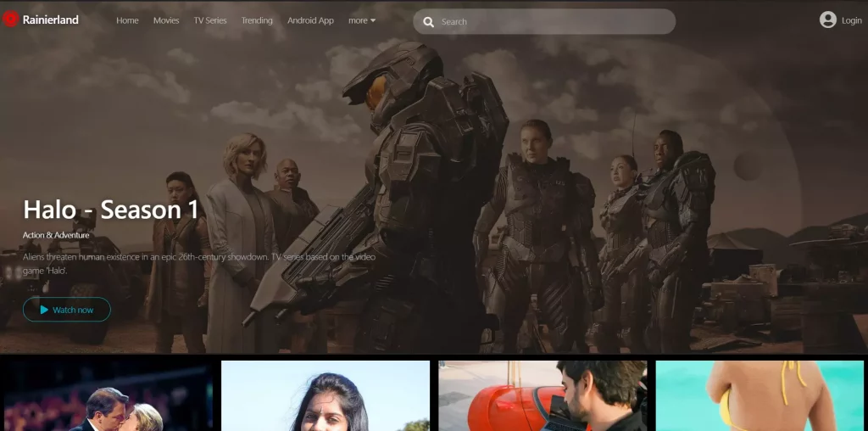Open the thumbnail with the yellow bikini
This screenshot has width=868, height=431.
(x=759, y=395)
